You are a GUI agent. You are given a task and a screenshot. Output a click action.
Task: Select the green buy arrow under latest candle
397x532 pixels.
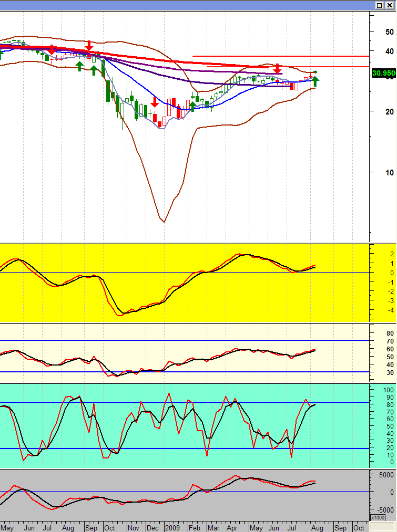(315, 81)
